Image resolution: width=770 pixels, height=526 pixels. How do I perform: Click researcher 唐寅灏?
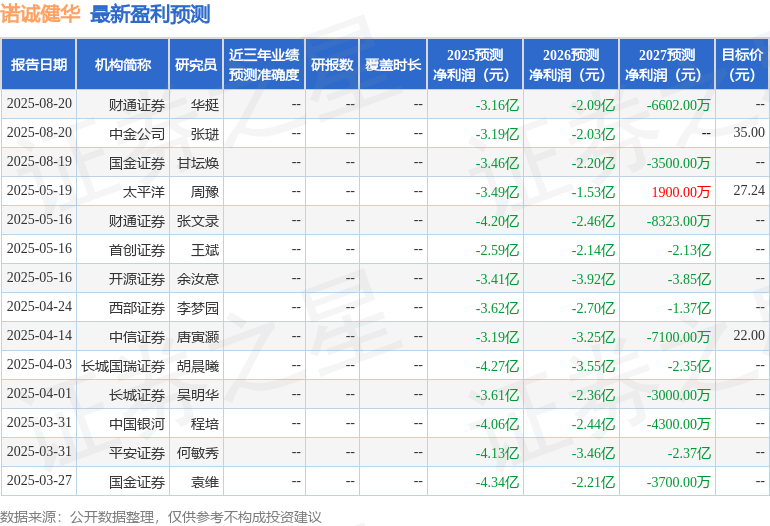click(x=198, y=337)
